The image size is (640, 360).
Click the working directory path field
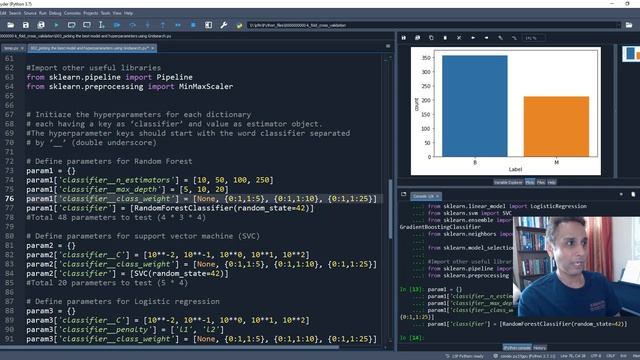[x=433, y=25]
